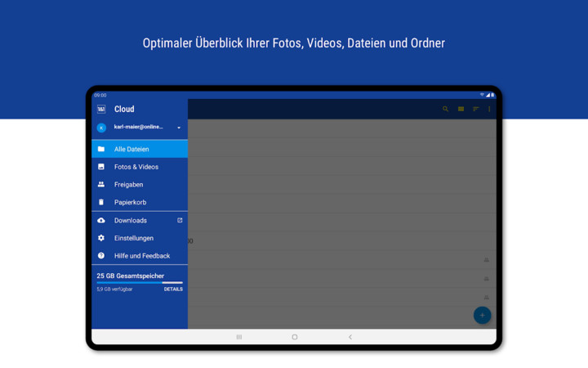Toggle grid view layout icon
This screenshot has width=588, height=368.
(x=461, y=109)
